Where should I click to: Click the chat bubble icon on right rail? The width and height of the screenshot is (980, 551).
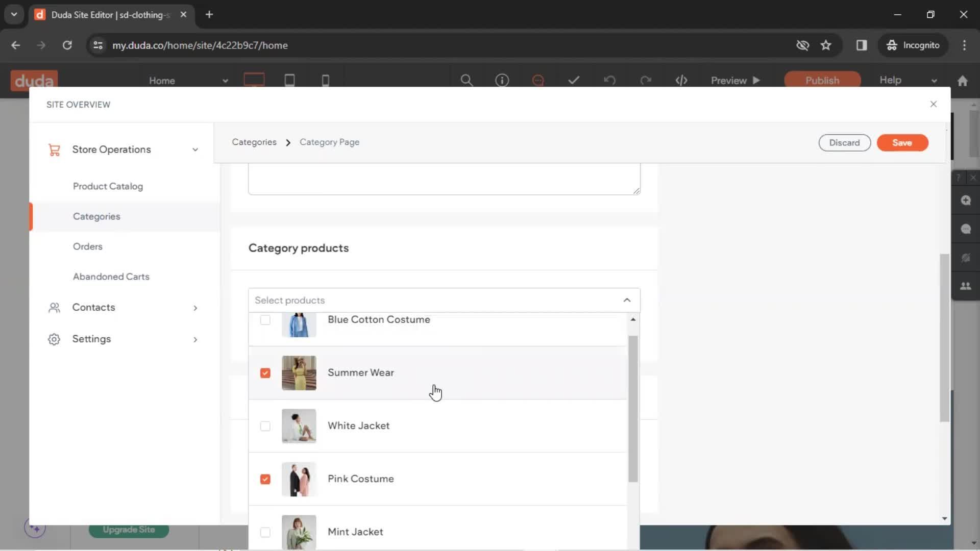pos(965,229)
